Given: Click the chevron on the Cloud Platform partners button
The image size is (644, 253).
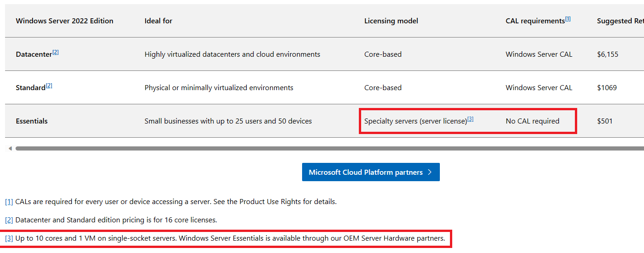Looking at the screenshot, I should click(429, 172).
